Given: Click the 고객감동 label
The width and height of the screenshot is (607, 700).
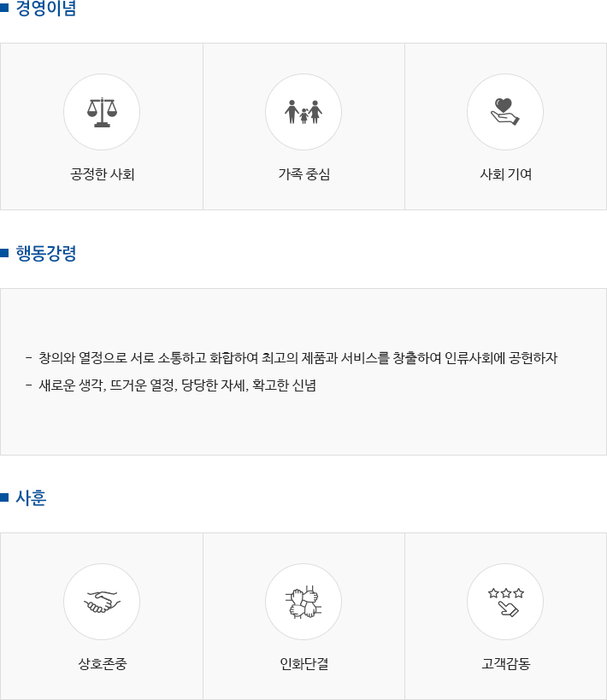Looking at the screenshot, I should pyautogui.click(x=505, y=664).
